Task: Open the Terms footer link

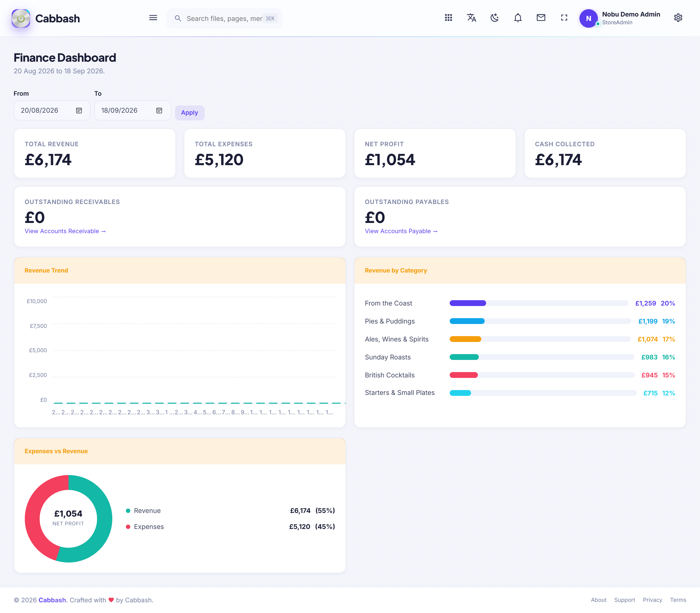Action: (x=678, y=600)
